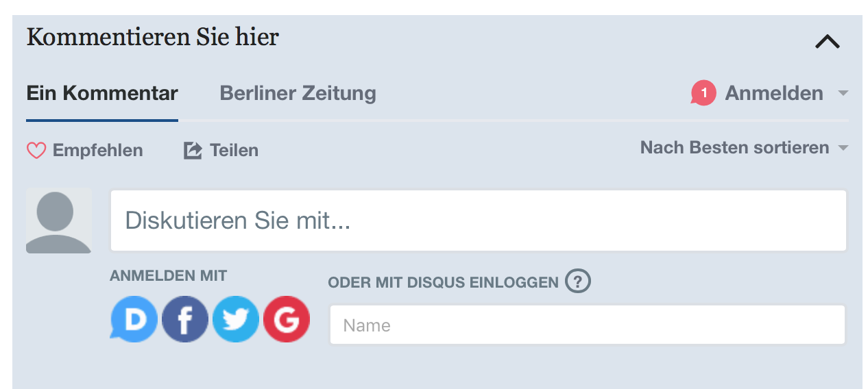This screenshot has width=868, height=389.
Task: Switch to the Berliner Zeitung tab
Action: tap(298, 93)
